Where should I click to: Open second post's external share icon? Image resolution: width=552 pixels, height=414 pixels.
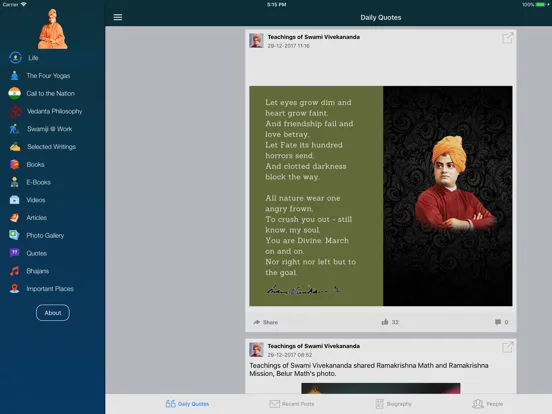coord(508,347)
